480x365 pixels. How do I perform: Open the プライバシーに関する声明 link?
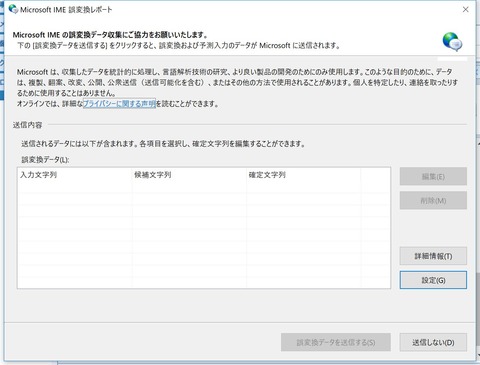click(119, 104)
